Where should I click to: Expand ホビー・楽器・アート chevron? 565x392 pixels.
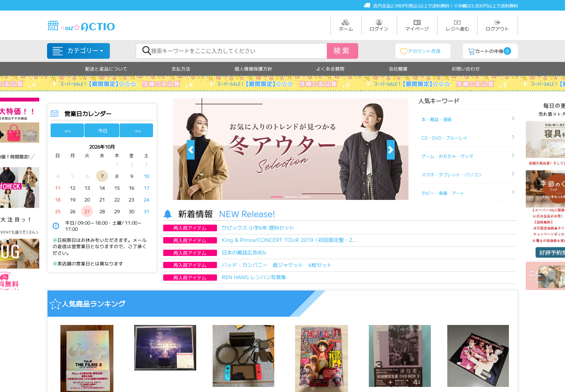point(513,192)
